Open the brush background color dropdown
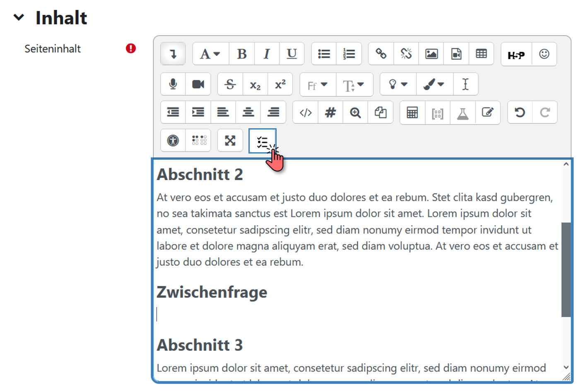Screen dimensions: 588x391 coord(433,84)
